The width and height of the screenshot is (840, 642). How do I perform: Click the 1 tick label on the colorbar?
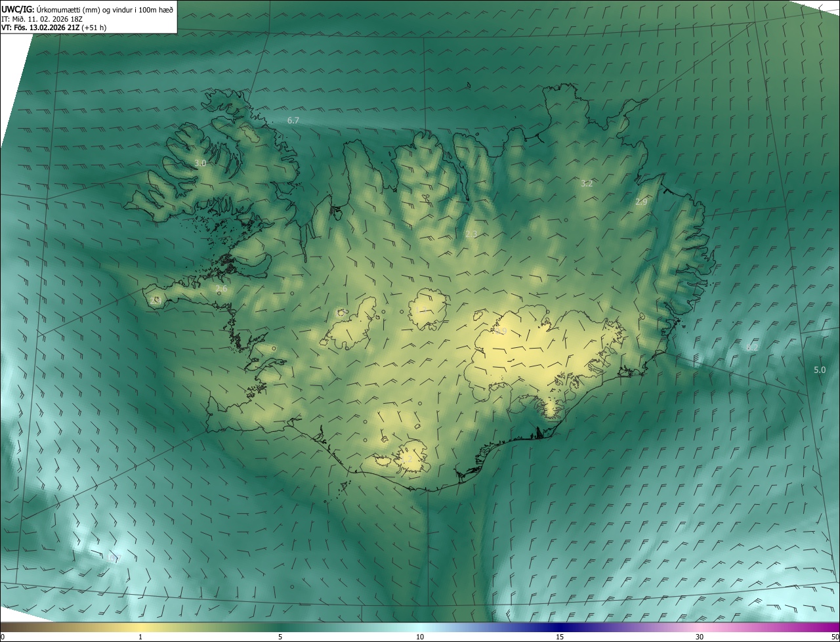[140, 637]
